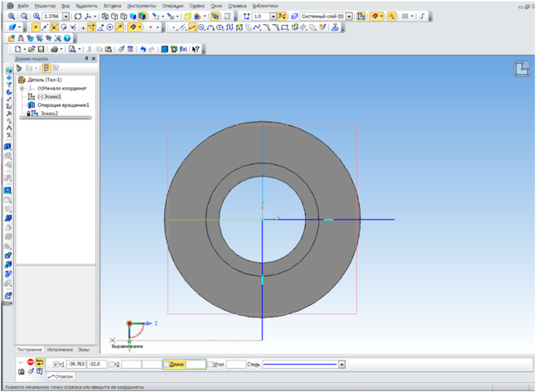Select the arc tool icon
The width and height of the screenshot is (536, 392).
point(210,27)
